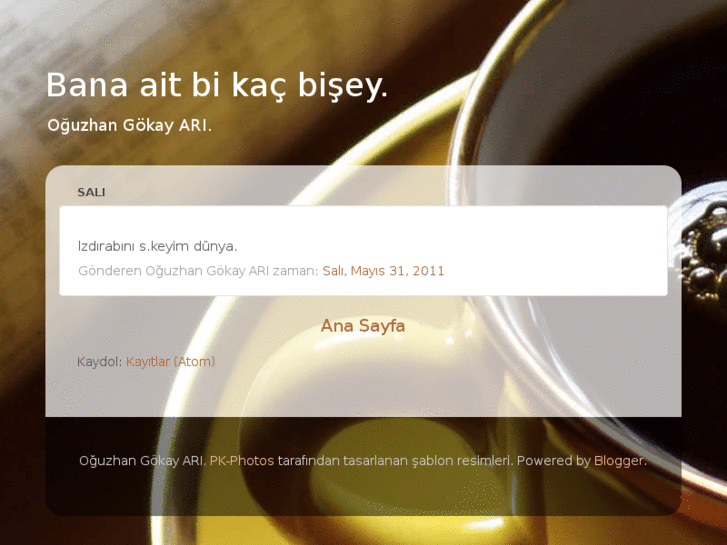Click 'Gönderen Oğuzhan Gökay ARI zaman:' byline text
This screenshot has width=727, height=545.
tap(198, 271)
